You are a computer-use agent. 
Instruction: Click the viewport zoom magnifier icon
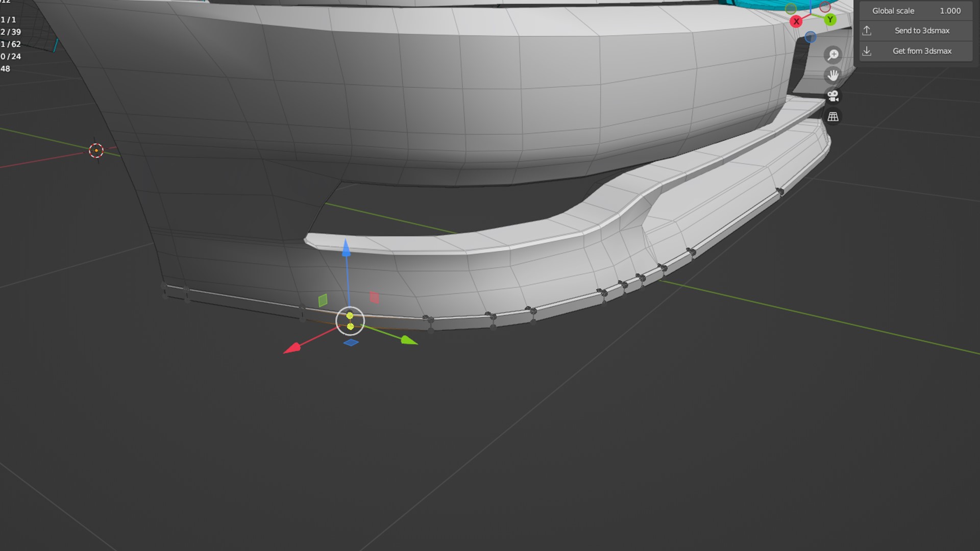click(833, 55)
